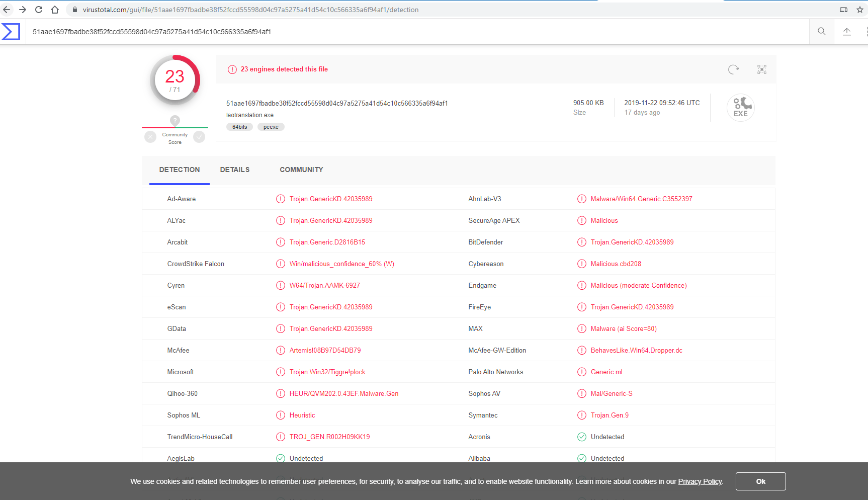
Task: Click HEUR/QVM202.0.43EF.Malware.Gen result
Action: (344, 393)
